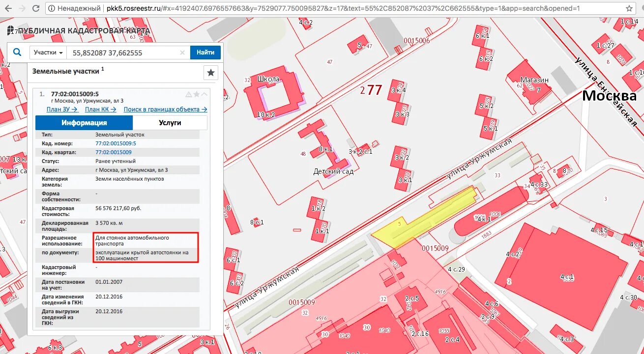Collapse result card with chevron up
644x354 pixels.
tap(205, 94)
